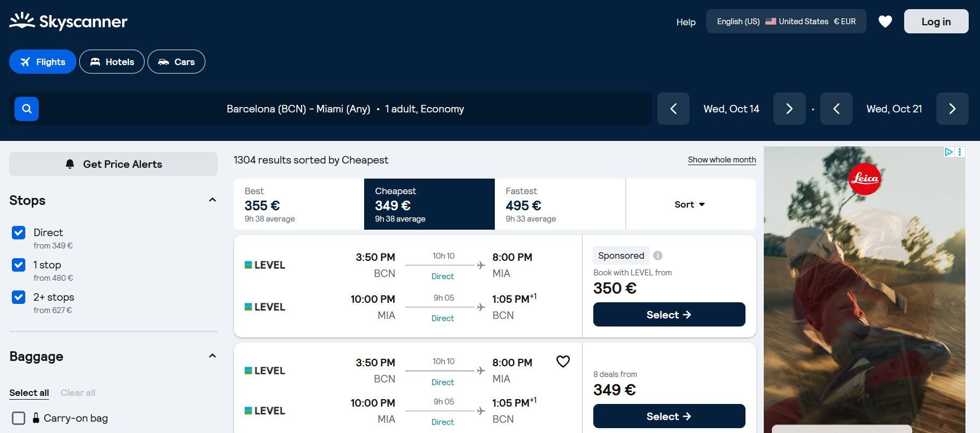
Task: Enable the Carry-on bag checkbox
Action: pos(18,418)
